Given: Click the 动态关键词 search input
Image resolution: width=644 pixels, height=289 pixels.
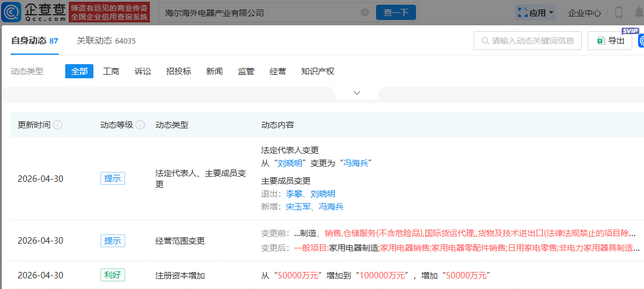Looking at the screenshot, I should tap(527, 41).
